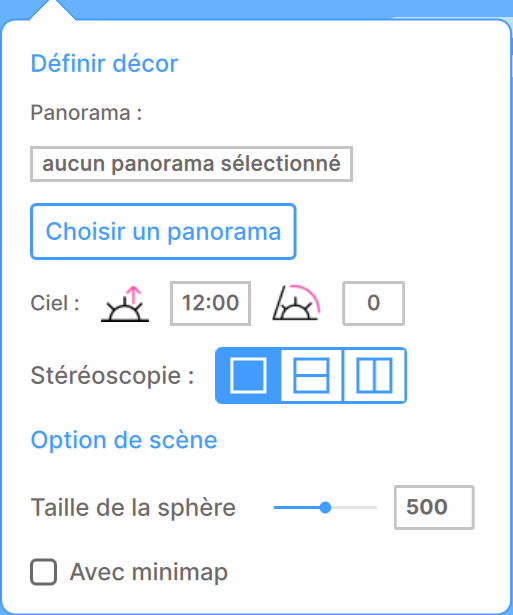Click the sunrise time-of-day icon
The height and width of the screenshot is (615, 513).
125,304
